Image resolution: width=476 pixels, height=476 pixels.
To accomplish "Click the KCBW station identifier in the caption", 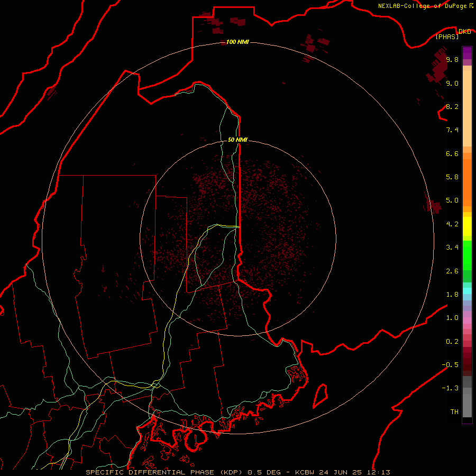I will pyautogui.click(x=305, y=472).
